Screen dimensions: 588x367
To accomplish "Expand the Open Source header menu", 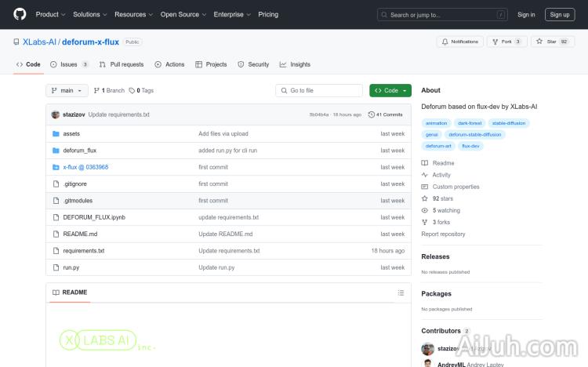I will pyautogui.click(x=183, y=14).
